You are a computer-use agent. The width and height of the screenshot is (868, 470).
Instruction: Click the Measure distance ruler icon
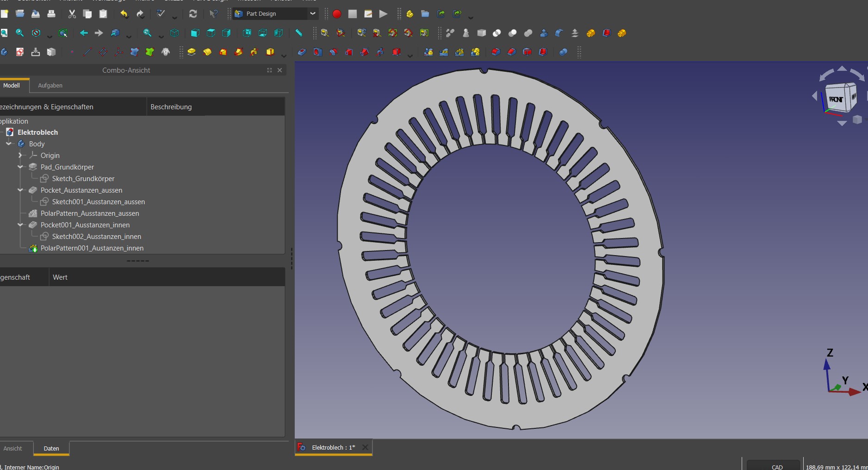[299, 33]
